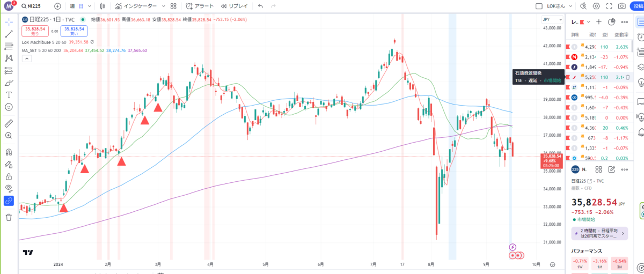Expand the indicator favorites dropdown arrow
Screen dimensions: 644x274
(164, 6)
